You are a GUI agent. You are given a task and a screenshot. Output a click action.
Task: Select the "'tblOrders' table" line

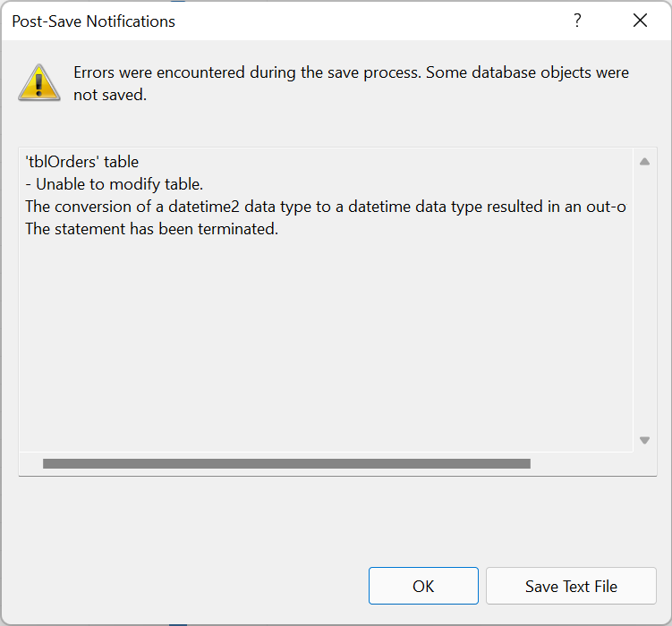click(x=82, y=162)
